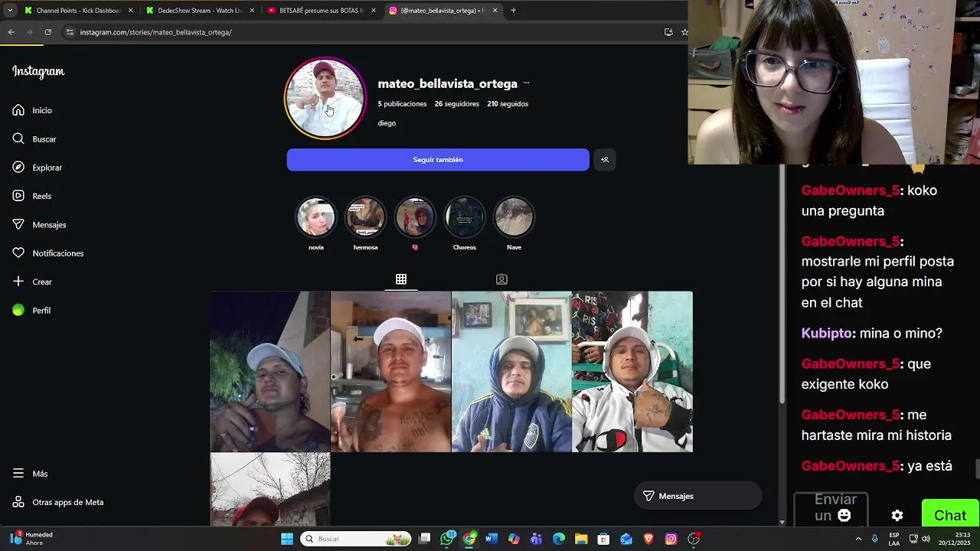Click the Instagram page scrollbar
The height and width of the screenshot is (551, 980).
[781, 283]
